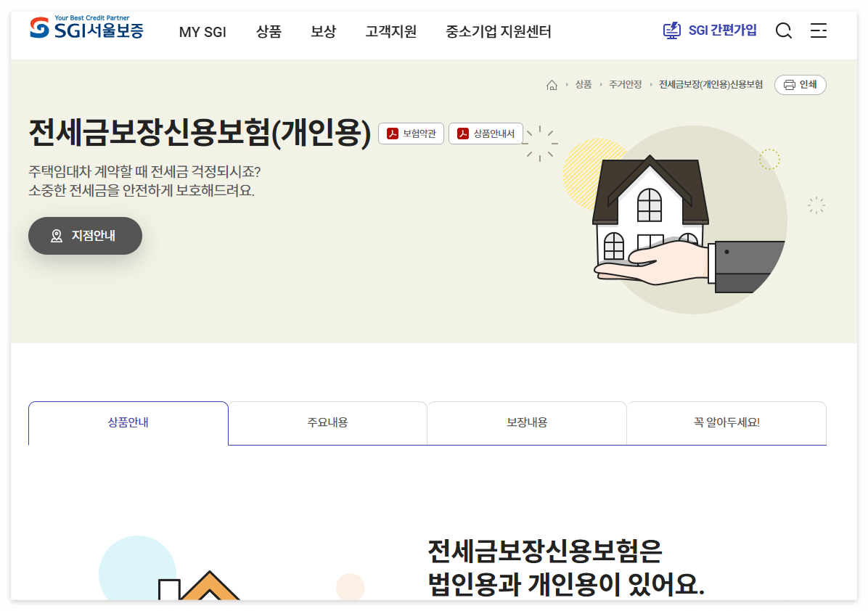This screenshot has height=611, width=868.
Task: Click the SGI 간편가입 link text
Action: click(x=722, y=30)
